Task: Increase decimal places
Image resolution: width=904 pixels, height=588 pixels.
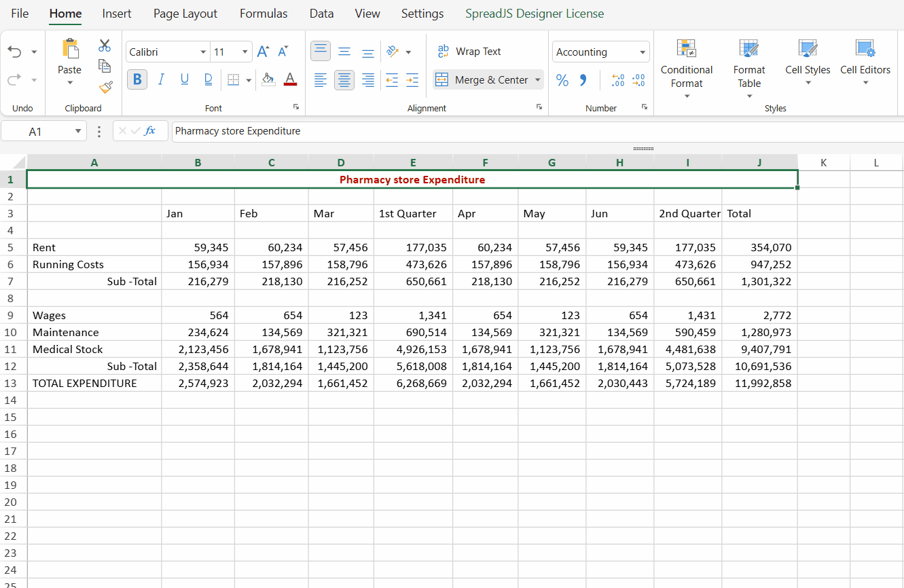Action: pos(618,80)
